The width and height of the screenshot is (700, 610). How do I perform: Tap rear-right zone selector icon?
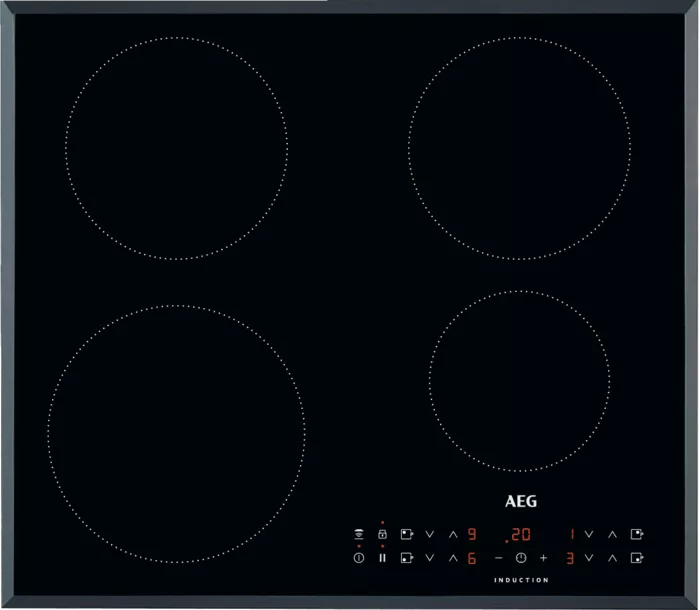pyautogui.click(x=637, y=534)
